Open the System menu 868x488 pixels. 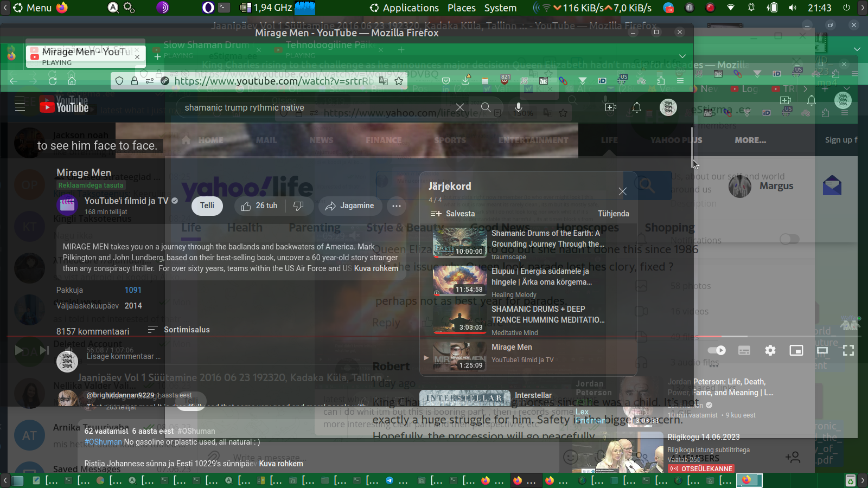point(500,8)
